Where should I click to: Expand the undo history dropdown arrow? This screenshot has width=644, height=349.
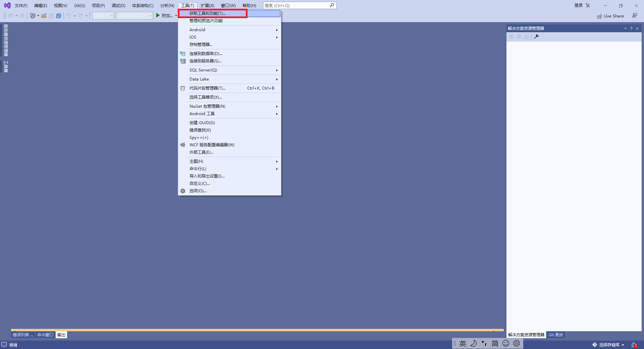tap(74, 16)
